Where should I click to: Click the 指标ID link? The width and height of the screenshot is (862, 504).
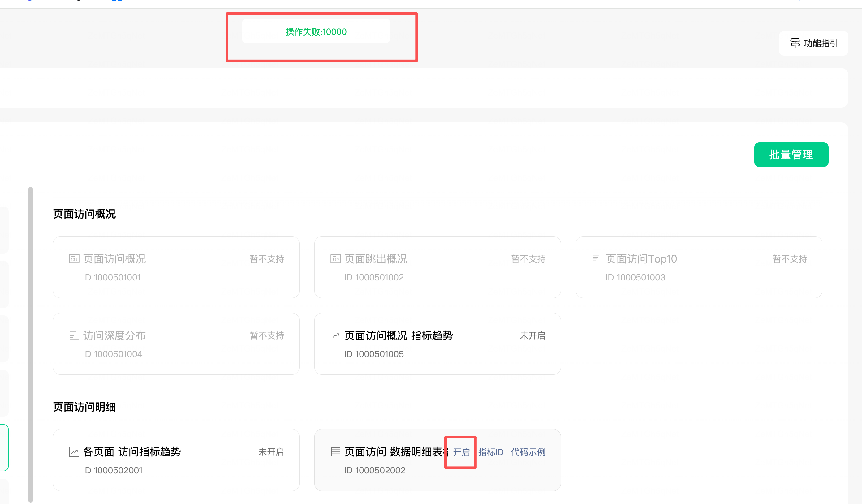(x=490, y=452)
